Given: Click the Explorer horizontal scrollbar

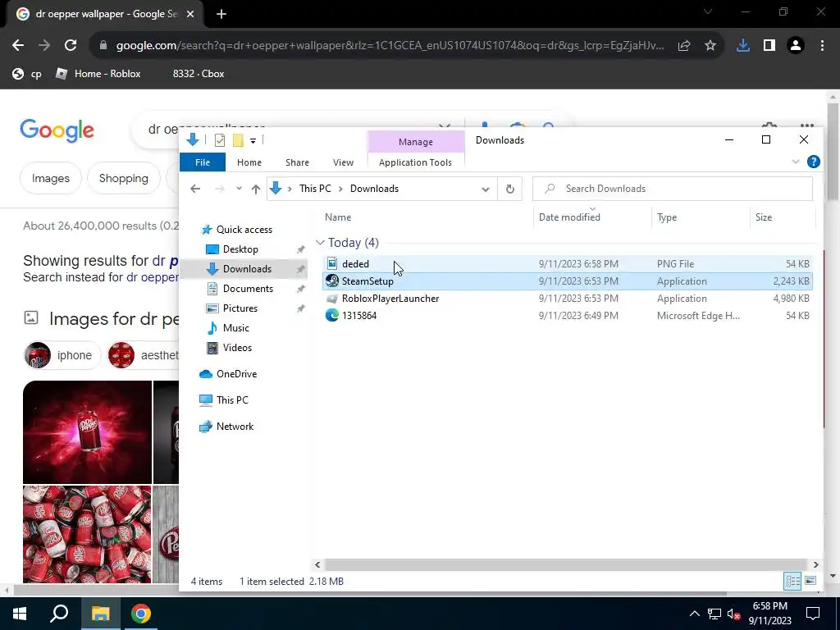Looking at the screenshot, I should click(x=565, y=564).
